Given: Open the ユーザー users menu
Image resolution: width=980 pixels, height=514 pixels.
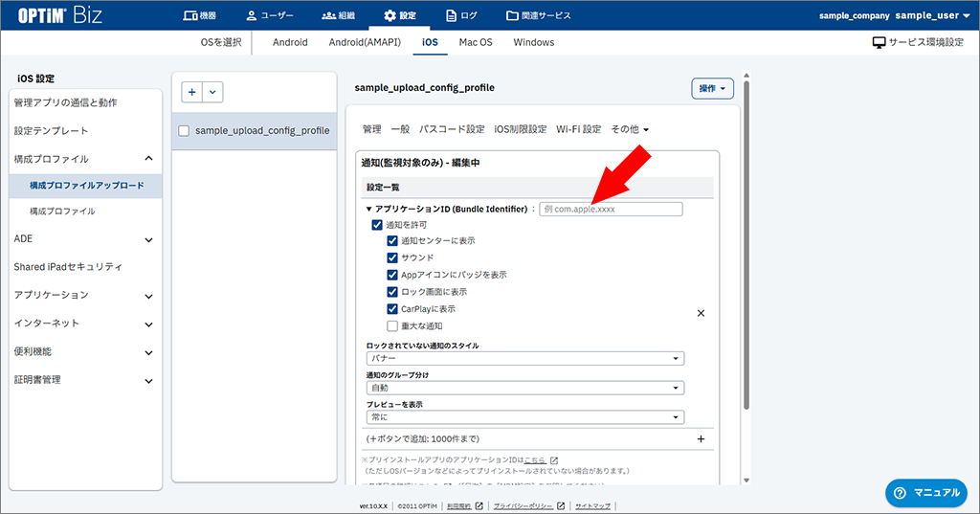Looking at the screenshot, I should (x=269, y=15).
